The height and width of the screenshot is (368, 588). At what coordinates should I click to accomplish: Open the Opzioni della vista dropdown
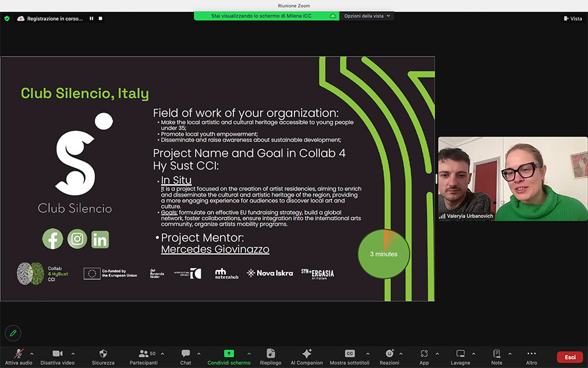(x=366, y=16)
